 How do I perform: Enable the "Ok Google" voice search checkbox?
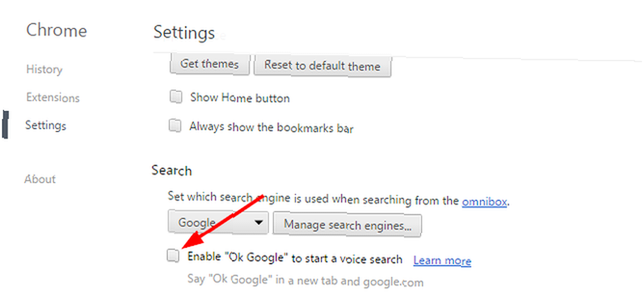(x=173, y=256)
